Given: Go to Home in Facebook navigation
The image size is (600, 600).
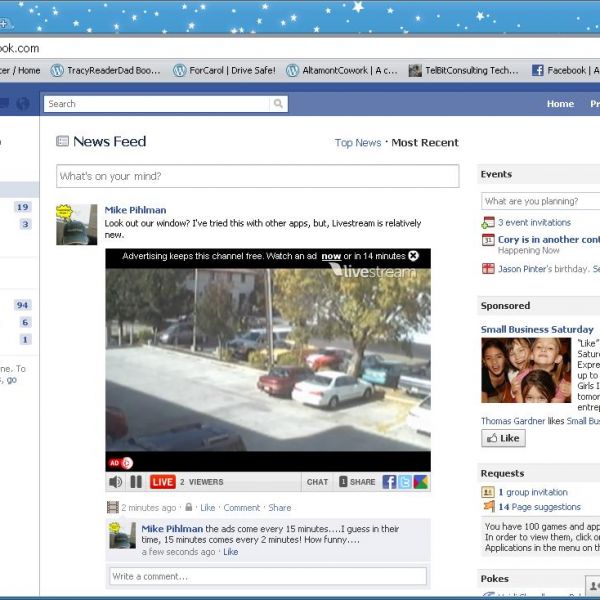Looking at the screenshot, I should coord(560,104).
